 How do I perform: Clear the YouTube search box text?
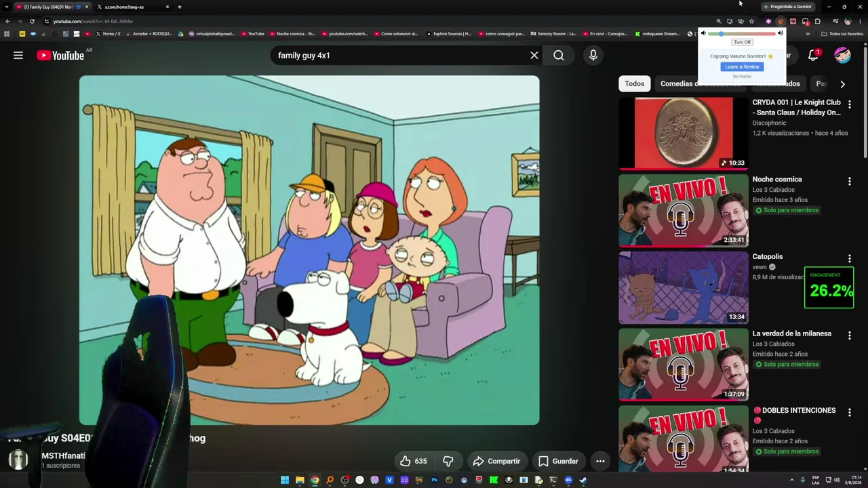point(534,56)
